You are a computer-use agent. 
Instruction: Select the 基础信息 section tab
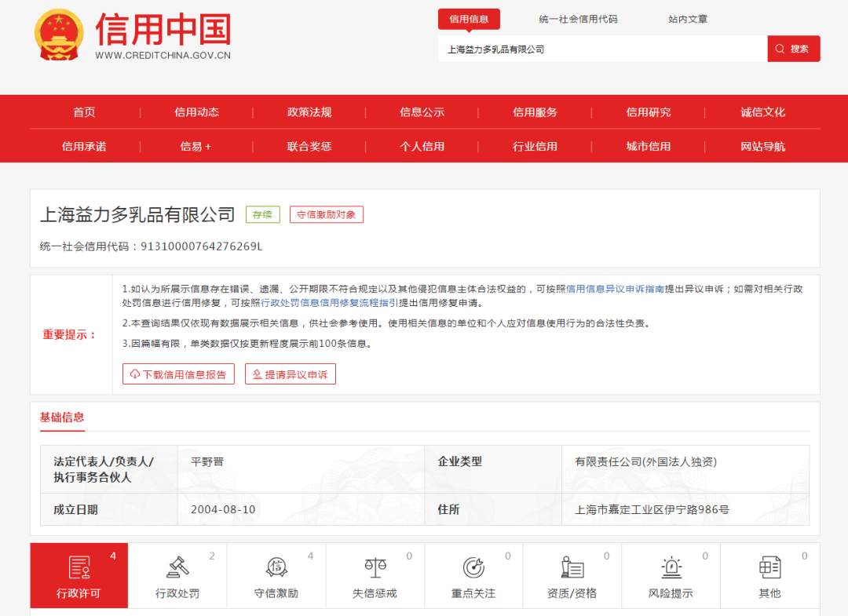click(x=62, y=417)
